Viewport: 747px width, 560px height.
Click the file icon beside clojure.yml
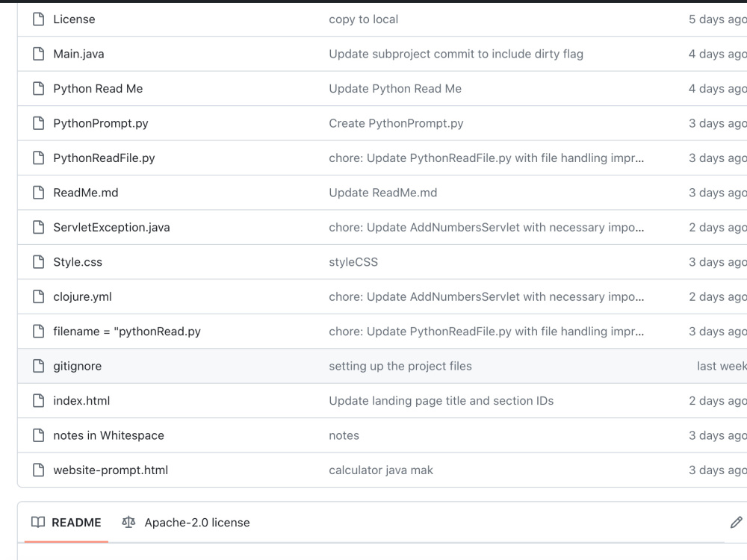pyautogui.click(x=39, y=296)
